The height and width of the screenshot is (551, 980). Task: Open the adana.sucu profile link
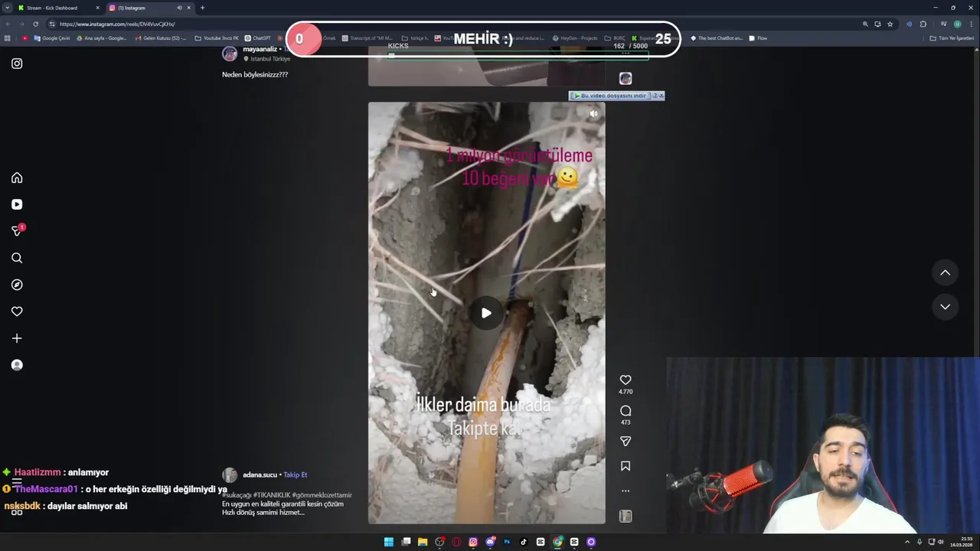260,474
